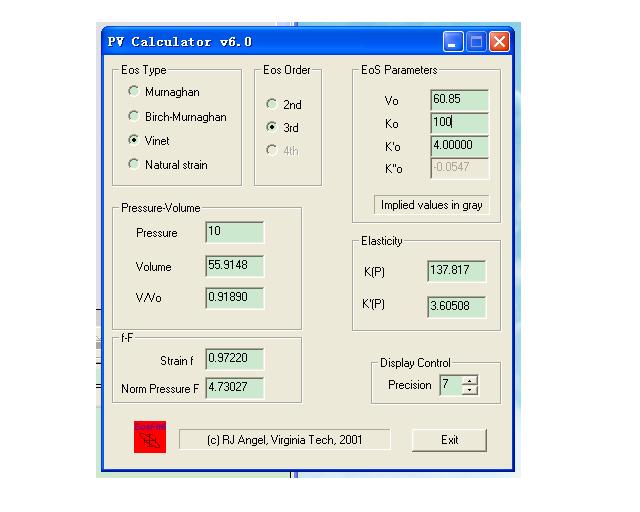Click the Strain f field
This screenshot has width=640, height=512.
[x=235, y=358]
